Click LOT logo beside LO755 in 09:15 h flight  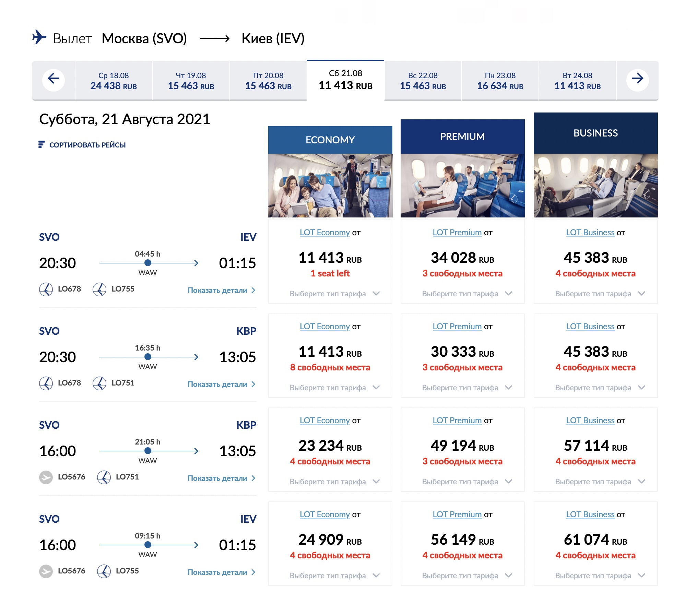(104, 571)
